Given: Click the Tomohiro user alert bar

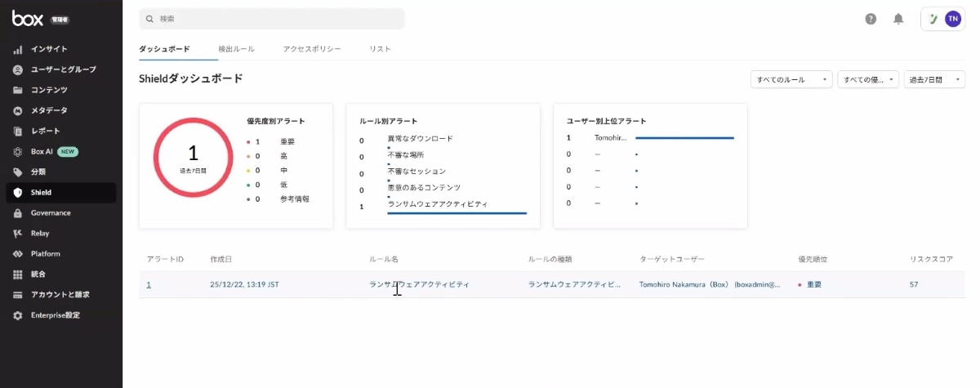Looking at the screenshot, I should tap(684, 138).
